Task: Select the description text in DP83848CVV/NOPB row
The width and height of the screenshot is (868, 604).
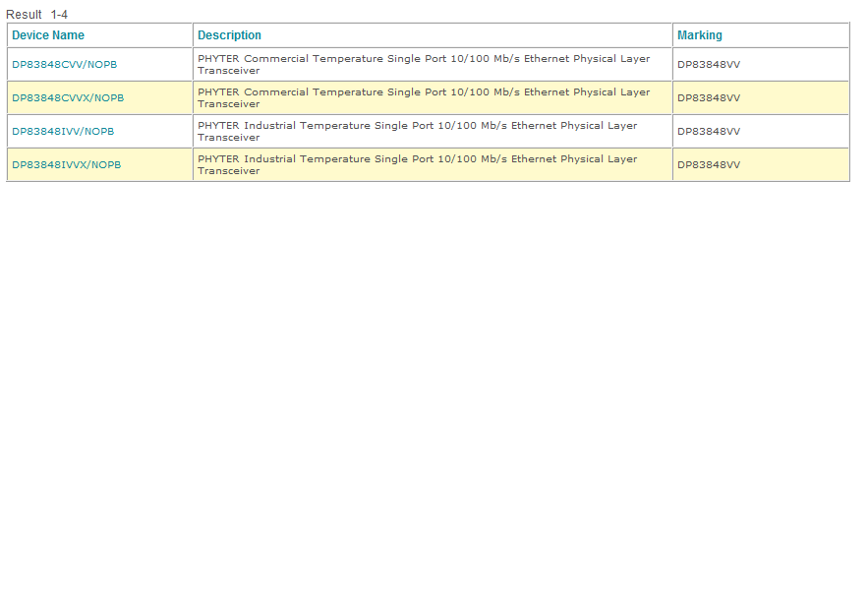Action: point(424,64)
